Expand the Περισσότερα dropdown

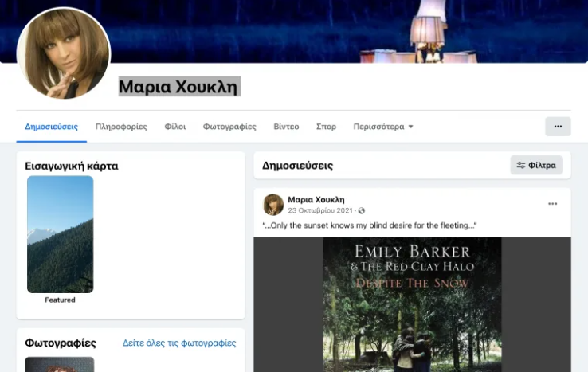pyautogui.click(x=383, y=127)
